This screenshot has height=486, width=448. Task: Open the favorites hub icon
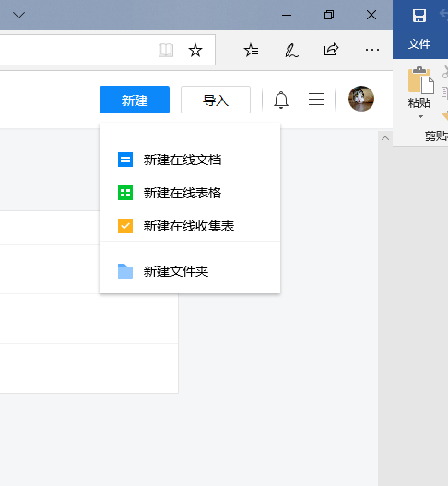pos(251,50)
